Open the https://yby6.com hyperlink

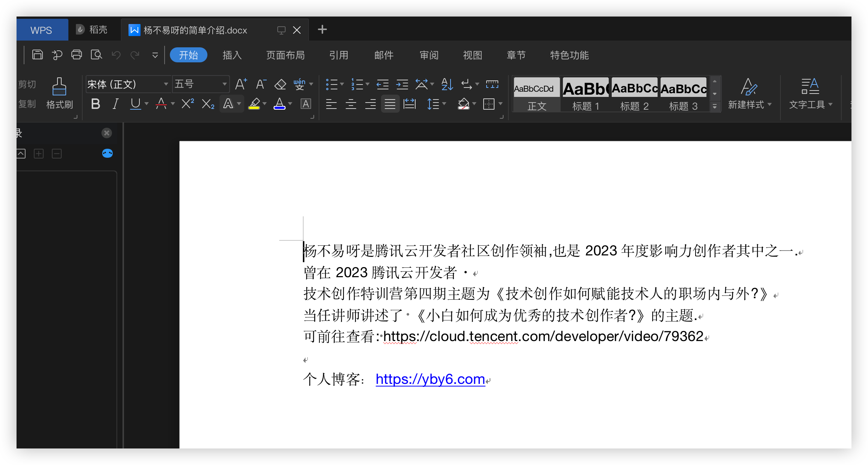430,379
